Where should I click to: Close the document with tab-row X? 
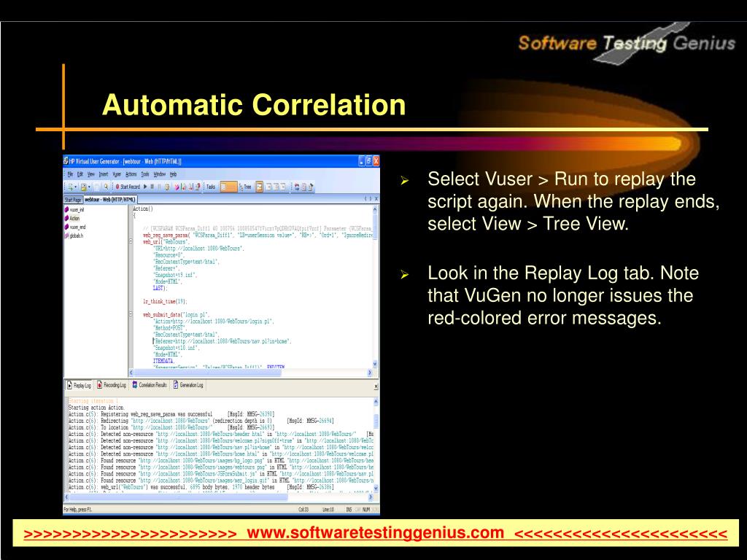[376, 198]
